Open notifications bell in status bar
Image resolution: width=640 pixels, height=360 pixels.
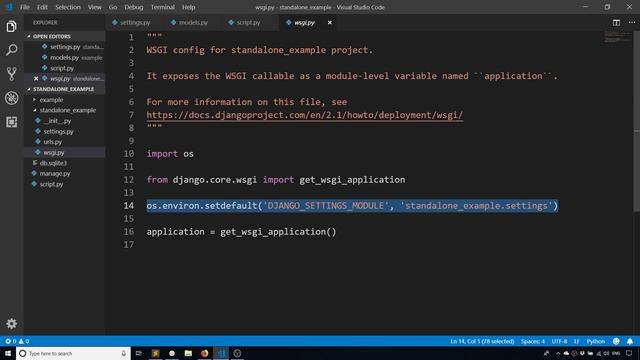pos(630,341)
